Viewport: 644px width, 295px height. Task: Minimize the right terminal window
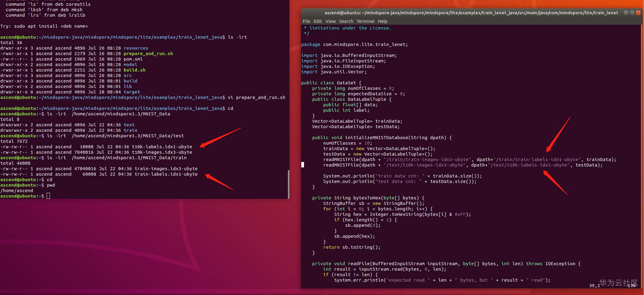(x=626, y=12)
